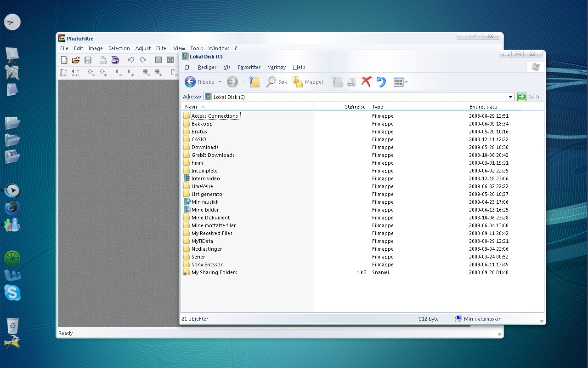Screen dimensions: 588x368
Task: Sort by the Type column header
Action: [417, 107]
